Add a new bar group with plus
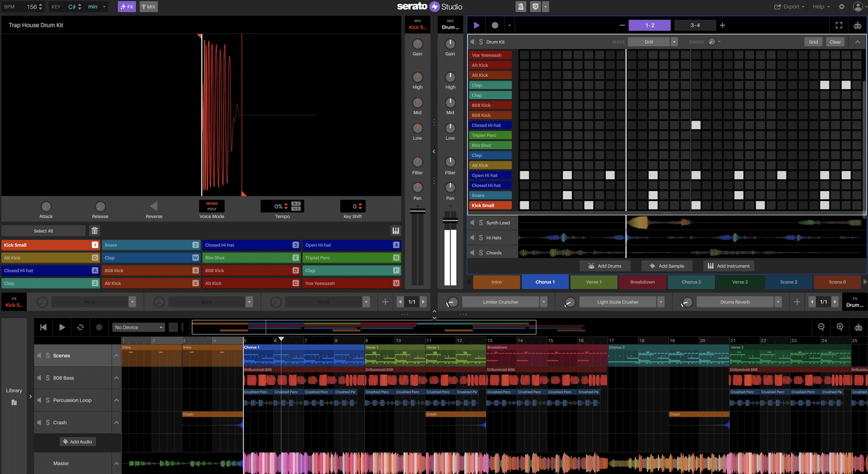Screen dimensions: 868x474 coord(722,25)
